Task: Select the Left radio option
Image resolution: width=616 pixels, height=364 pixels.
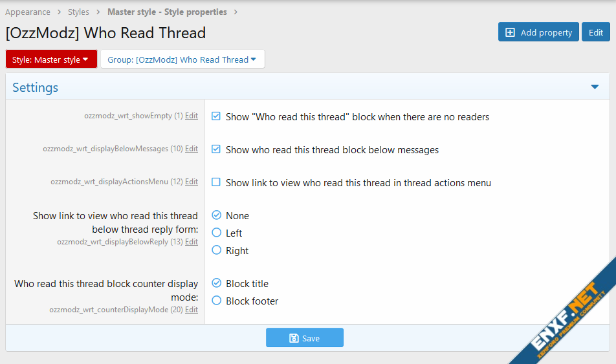Action: pyautogui.click(x=217, y=233)
